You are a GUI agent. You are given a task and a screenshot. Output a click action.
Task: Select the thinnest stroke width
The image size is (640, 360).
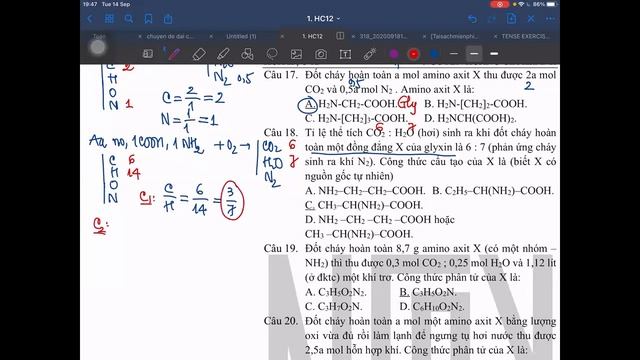coord(453,53)
